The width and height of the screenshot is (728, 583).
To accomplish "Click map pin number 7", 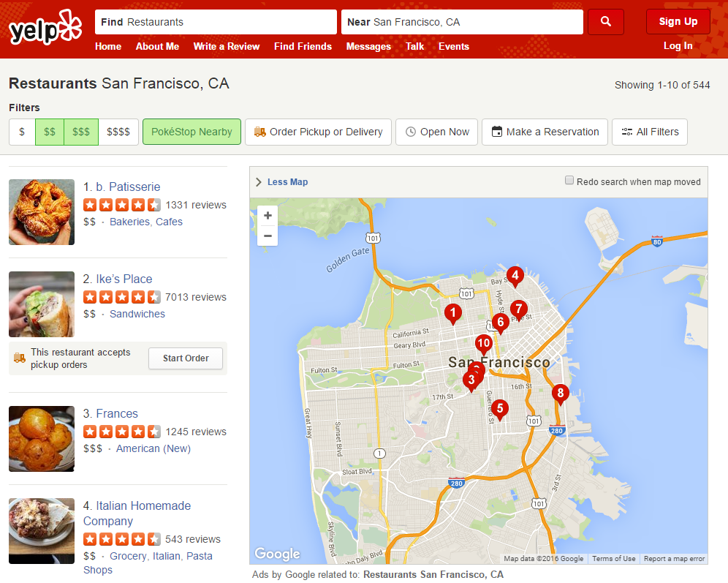I will coord(519,310).
